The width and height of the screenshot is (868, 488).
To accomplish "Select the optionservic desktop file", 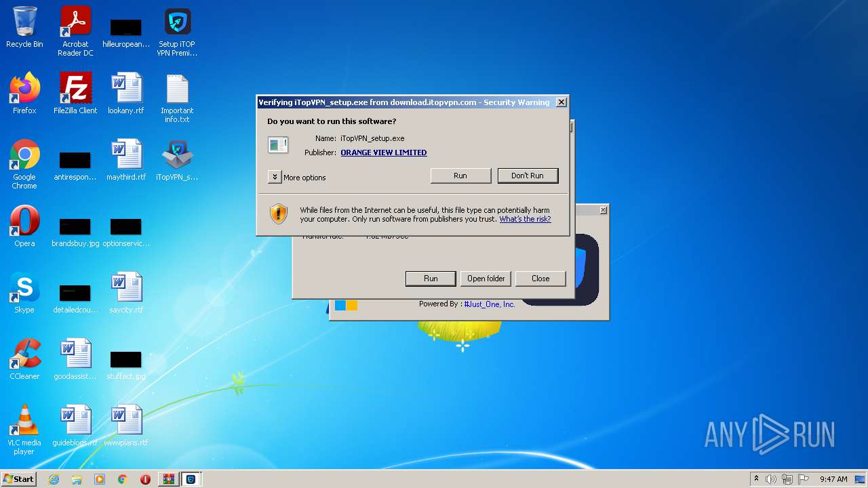I will point(126,232).
